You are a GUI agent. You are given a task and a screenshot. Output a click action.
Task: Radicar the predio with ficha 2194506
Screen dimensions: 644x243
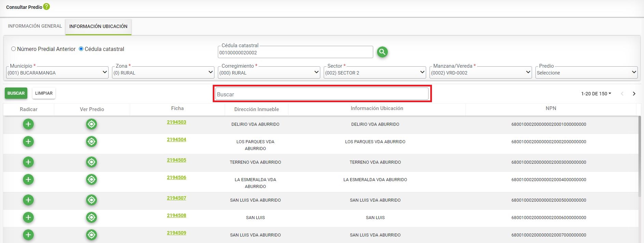[x=28, y=179]
